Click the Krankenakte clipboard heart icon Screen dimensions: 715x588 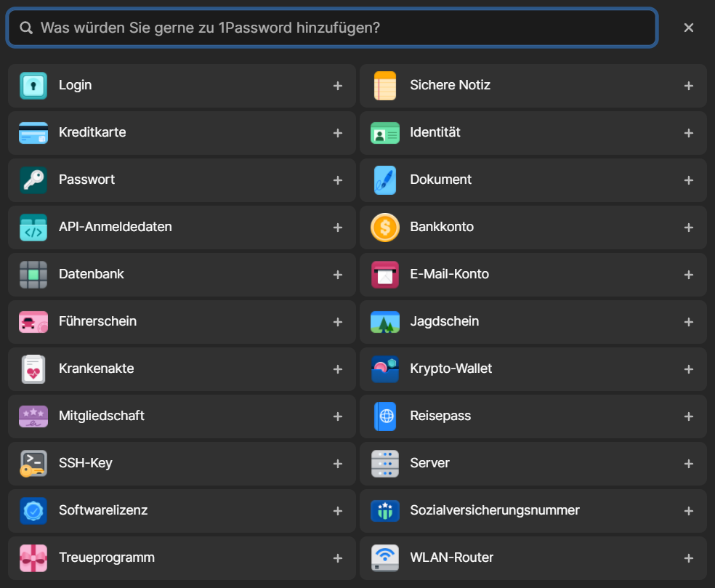coord(33,369)
